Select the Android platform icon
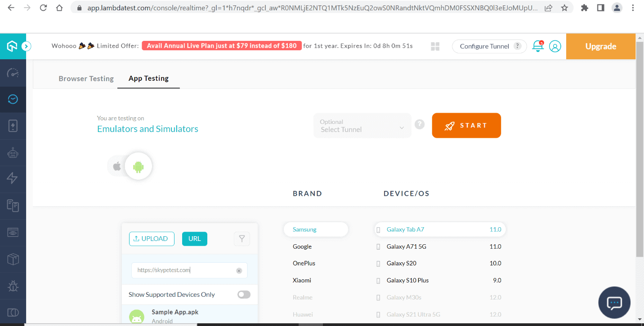This screenshot has height=326, width=644. tap(138, 166)
